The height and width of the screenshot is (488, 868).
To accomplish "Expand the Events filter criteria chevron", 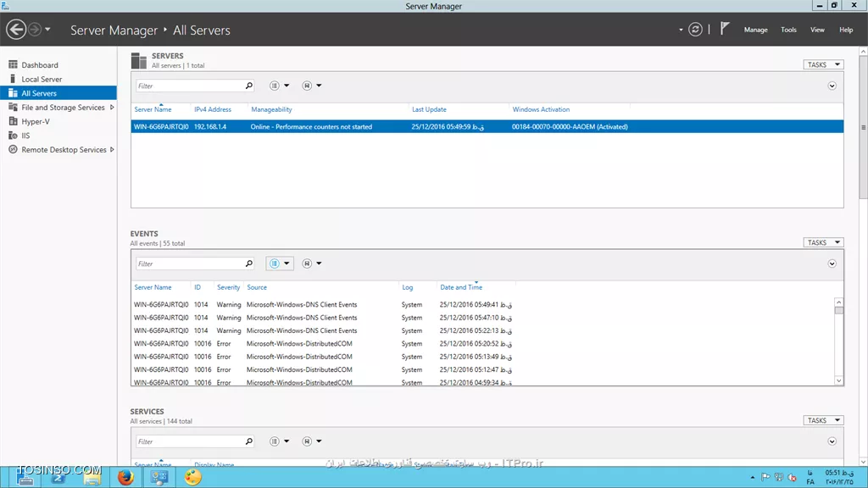I will pos(832,264).
